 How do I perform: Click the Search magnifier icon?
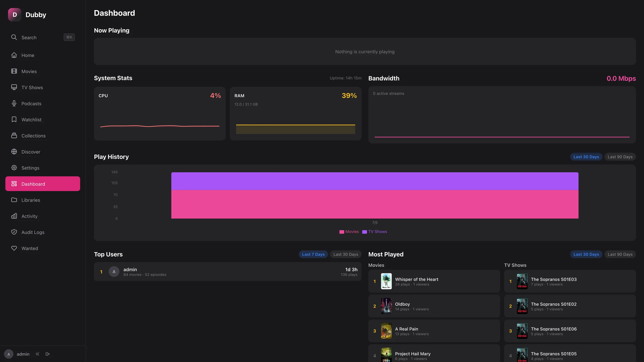[14, 37]
